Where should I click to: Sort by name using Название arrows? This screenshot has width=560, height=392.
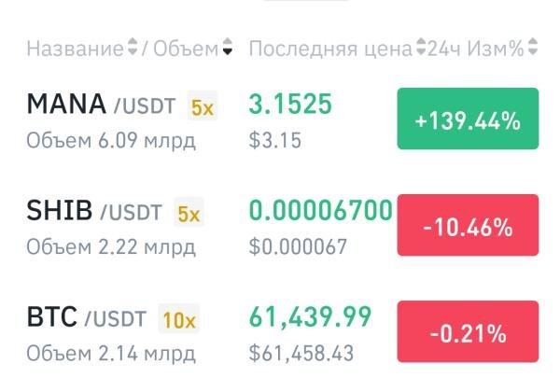(133, 47)
